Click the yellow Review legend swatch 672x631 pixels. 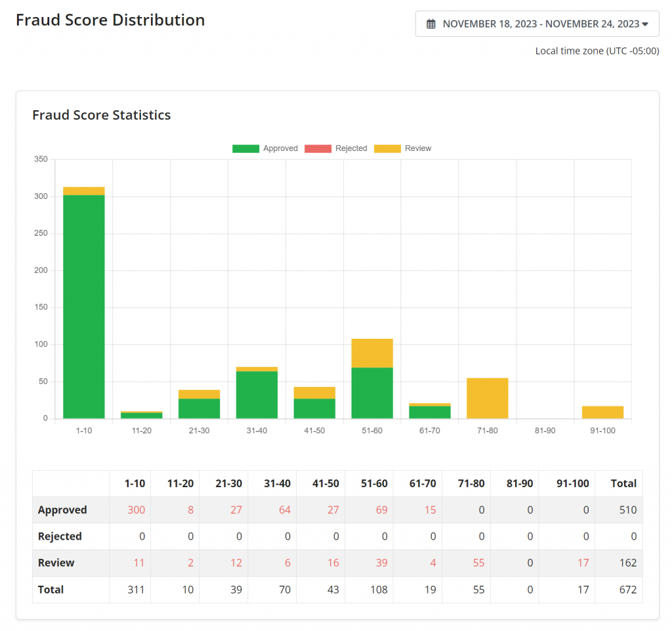point(388,148)
